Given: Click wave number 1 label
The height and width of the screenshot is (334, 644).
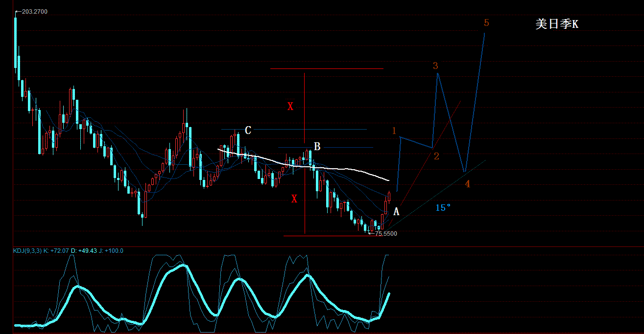Looking at the screenshot, I should point(394,131).
